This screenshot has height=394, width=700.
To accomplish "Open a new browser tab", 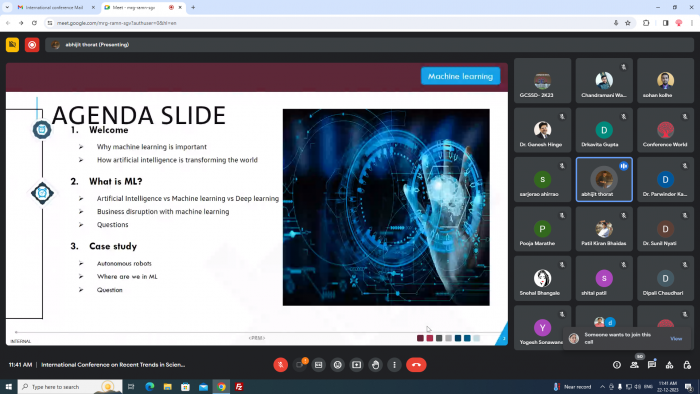I will tap(193, 8).
